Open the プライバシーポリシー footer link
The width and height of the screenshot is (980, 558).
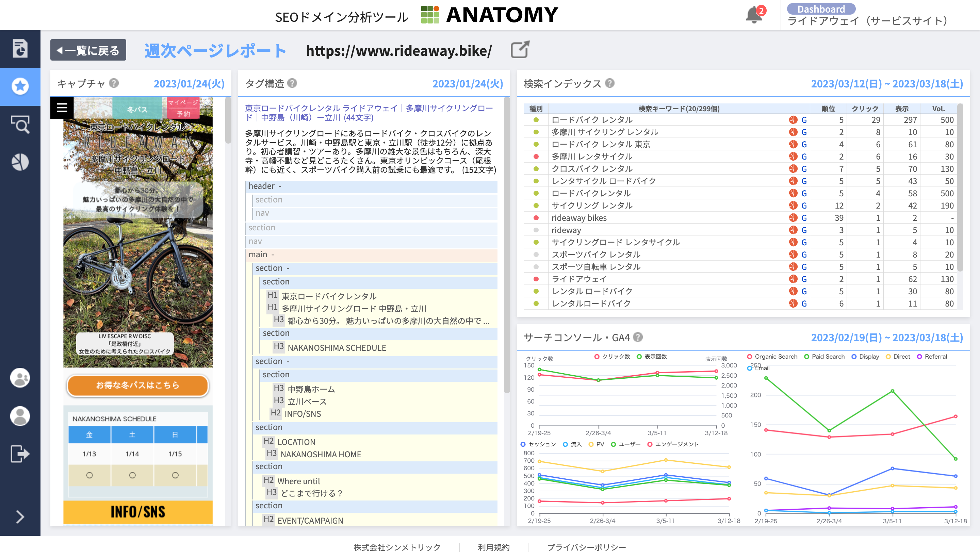pos(586,547)
